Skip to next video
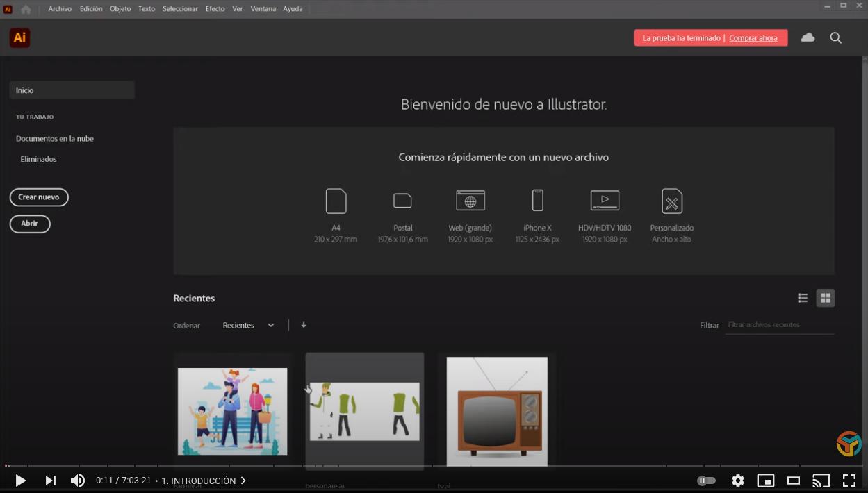The width and height of the screenshot is (868, 493). [50, 481]
